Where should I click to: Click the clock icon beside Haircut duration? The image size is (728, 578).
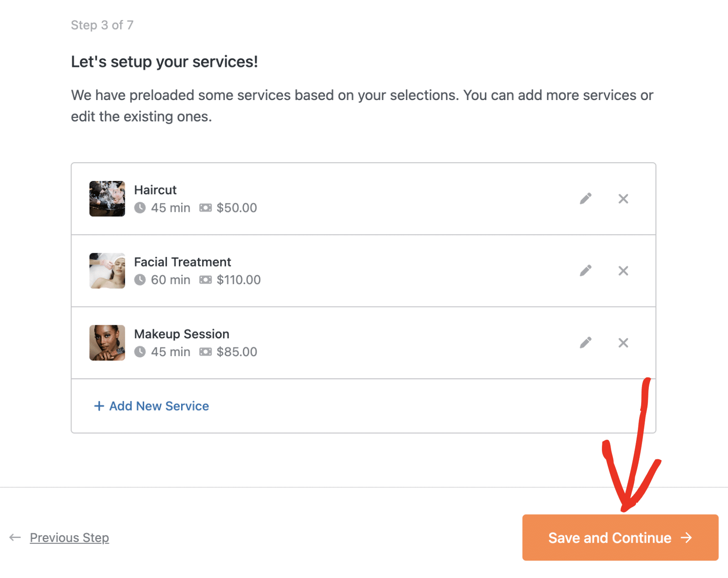coord(141,208)
